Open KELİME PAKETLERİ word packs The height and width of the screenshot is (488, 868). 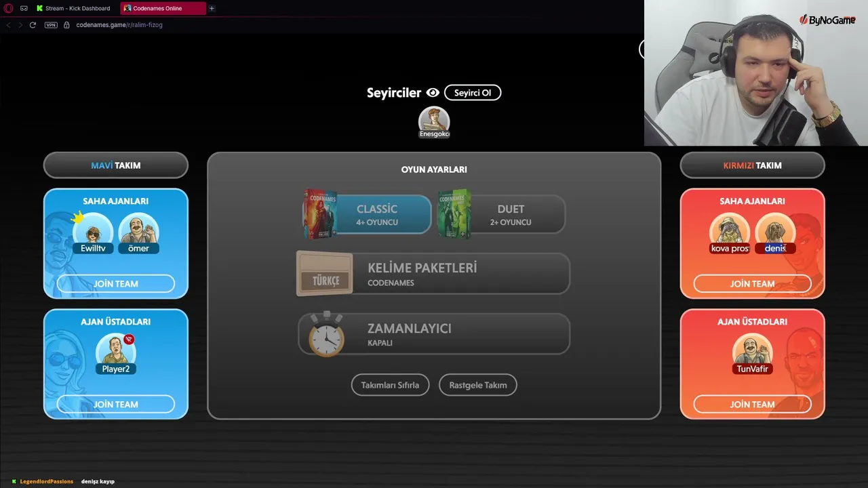(x=434, y=274)
